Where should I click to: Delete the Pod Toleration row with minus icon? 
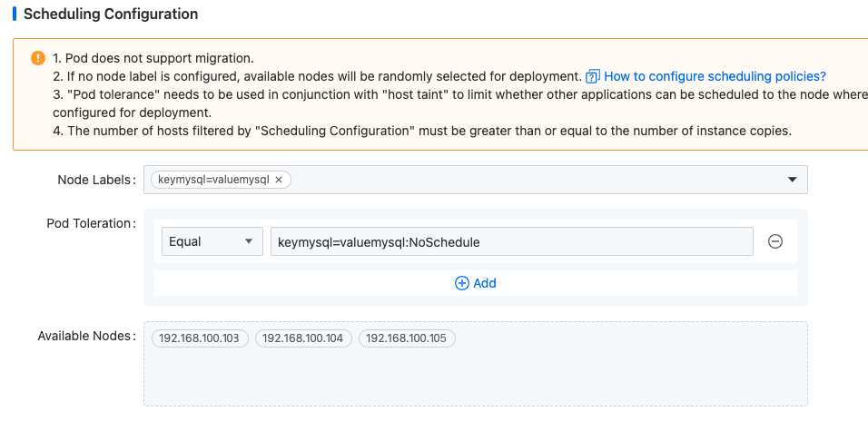[x=775, y=241]
